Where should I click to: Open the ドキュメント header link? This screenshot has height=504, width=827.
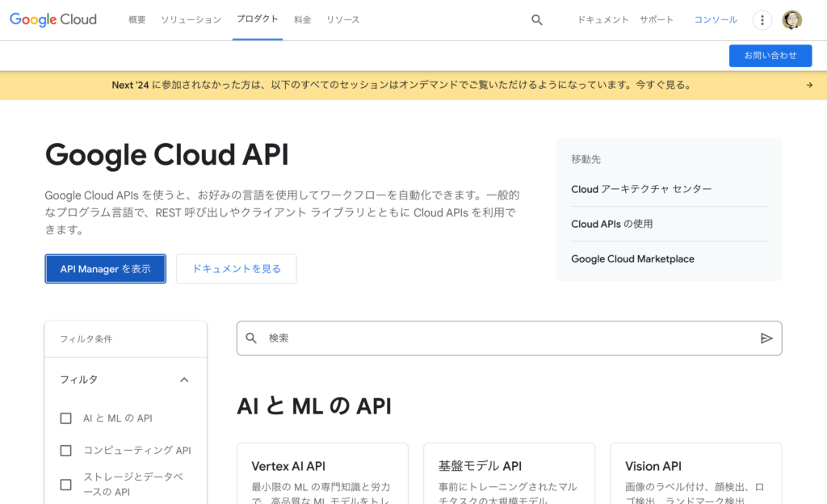coord(602,20)
